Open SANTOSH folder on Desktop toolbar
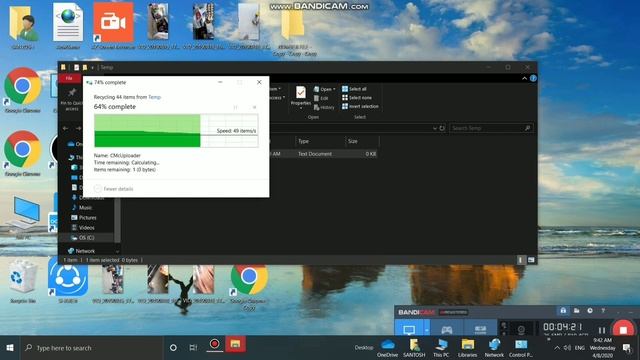This screenshot has height=360, width=640. (414, 348)
